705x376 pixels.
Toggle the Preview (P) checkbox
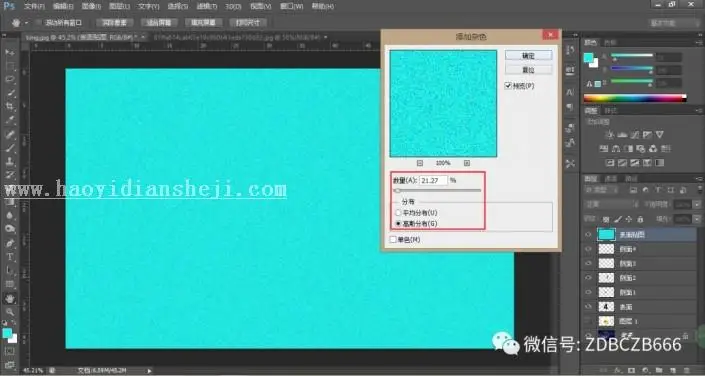click(508, 85)
